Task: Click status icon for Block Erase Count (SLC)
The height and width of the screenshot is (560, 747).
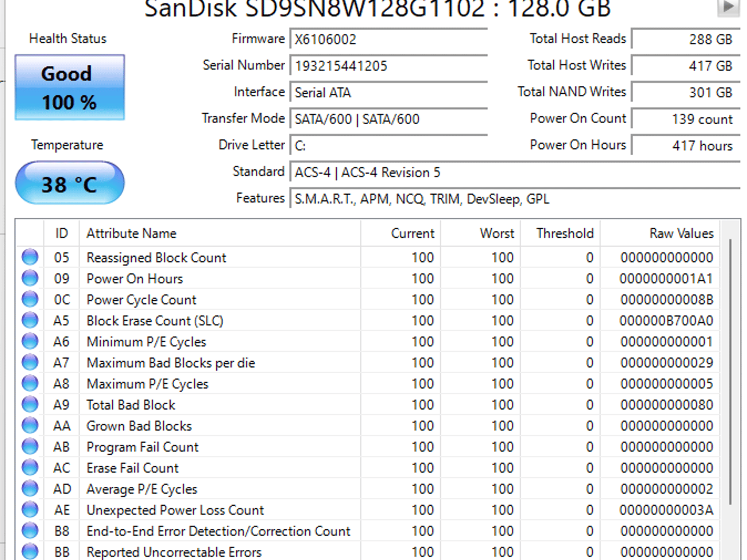Action: pos(30,320)
